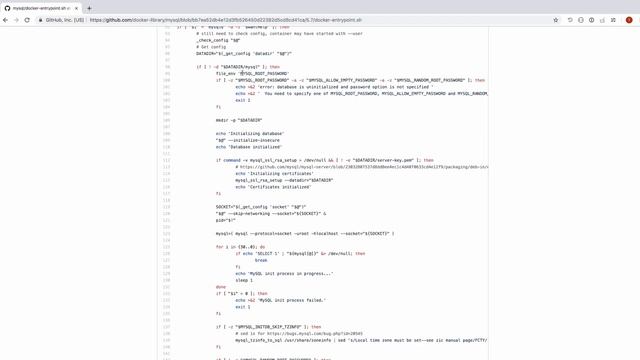Click the SOCKET="$(_get_config 'socket' ...)" line
This screenshot has width=640, height=360.
tap(261, 207)
